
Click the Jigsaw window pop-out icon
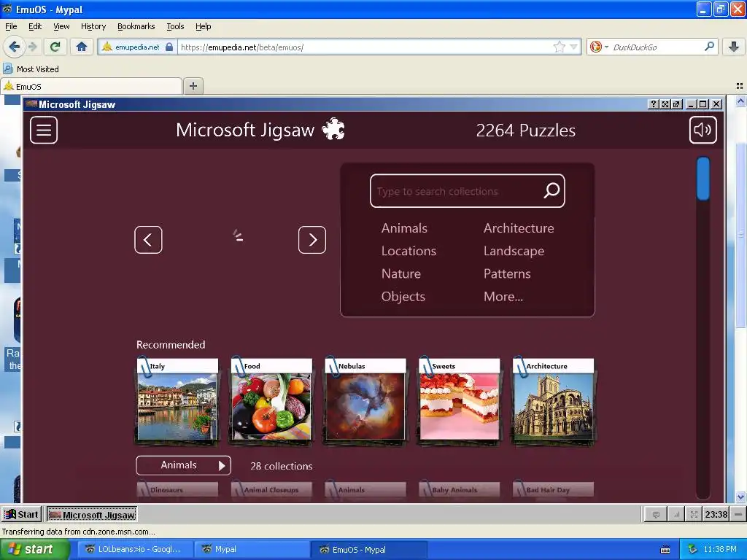coord(676,104)
